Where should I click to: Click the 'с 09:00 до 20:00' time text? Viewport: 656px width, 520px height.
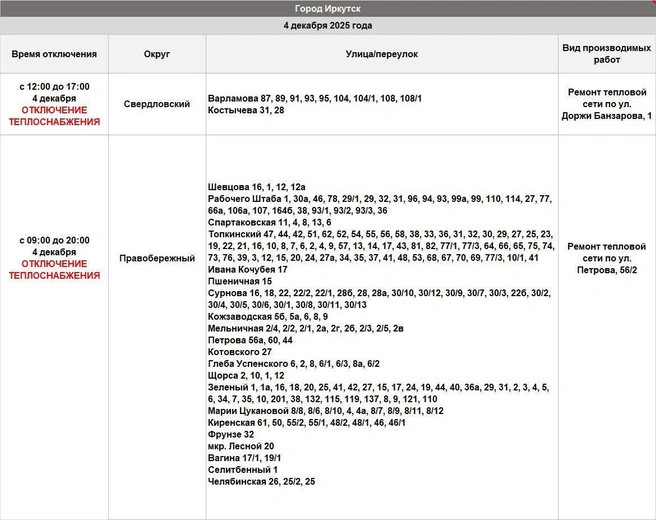(54, 240)
